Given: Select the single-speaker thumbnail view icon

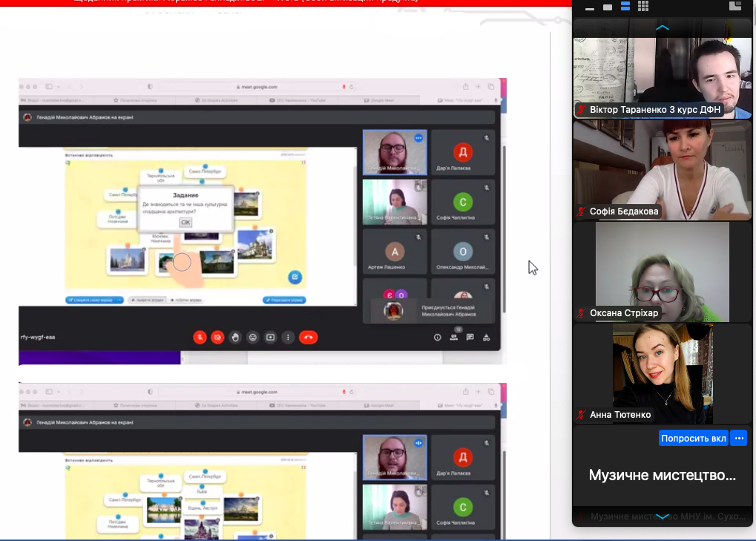Looking at the screenshot, I should pyautogui.click(x=608, y=7).
